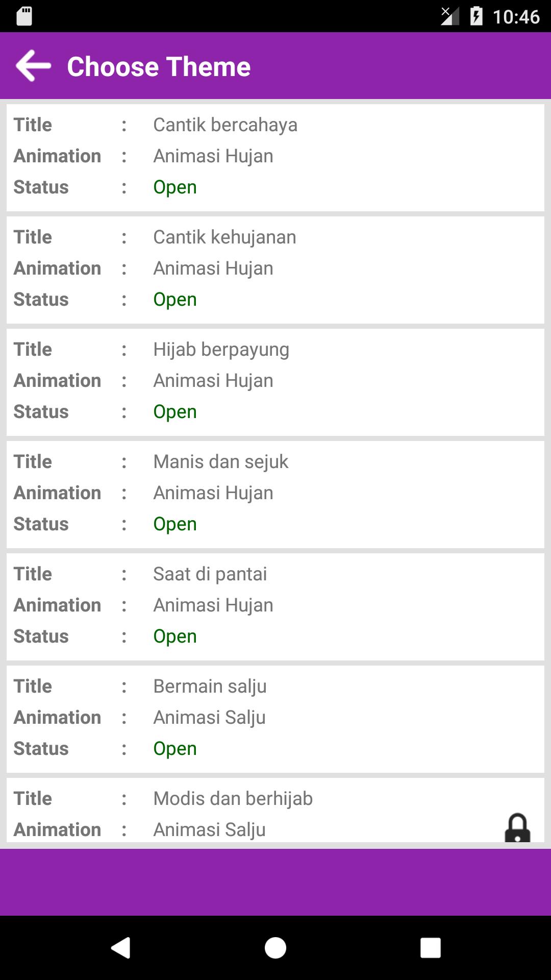Tap the no-signal icon in status bar
The image size is (551, 980).
[x=450, y=16]
